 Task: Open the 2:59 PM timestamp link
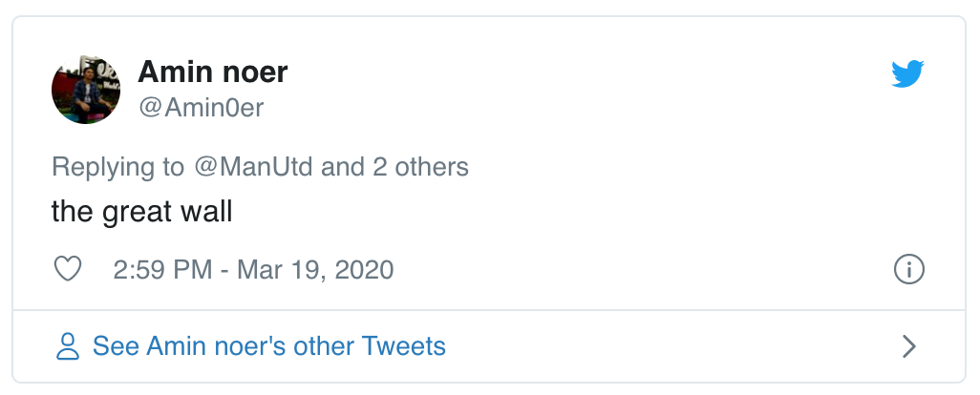(x=162, y=269)
